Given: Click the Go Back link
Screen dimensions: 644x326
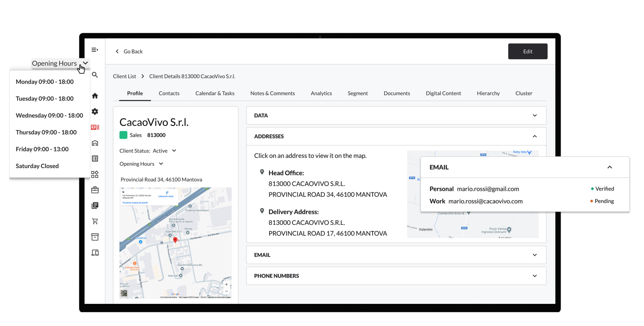Looking at the screenshot, I should pyautogui.click(x=133, y=52).
